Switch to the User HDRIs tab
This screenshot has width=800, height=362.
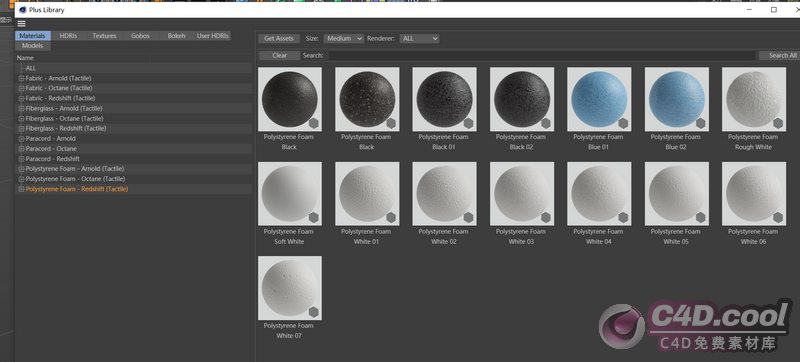(x=213, y=36)
